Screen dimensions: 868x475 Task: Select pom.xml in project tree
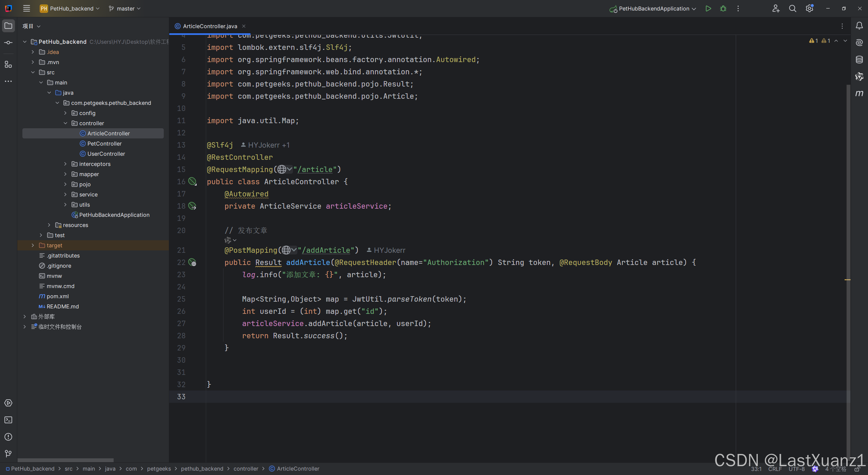58,296
